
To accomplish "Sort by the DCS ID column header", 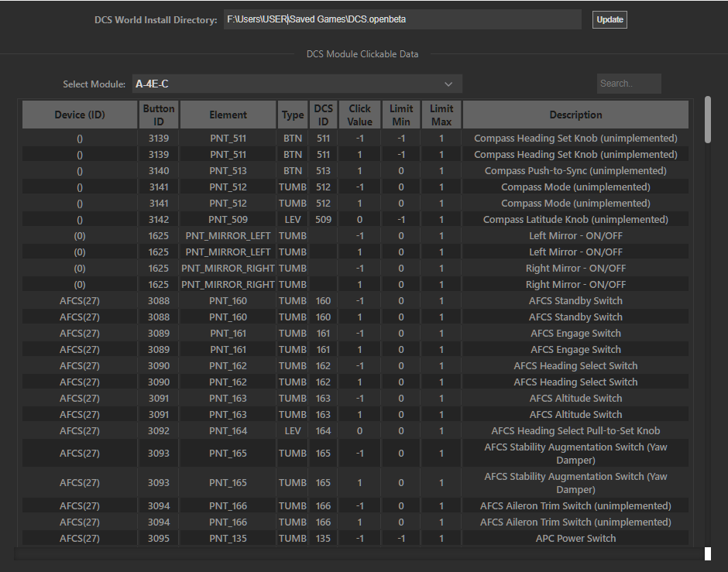I will pyautogui.click(x=323, y=115).
